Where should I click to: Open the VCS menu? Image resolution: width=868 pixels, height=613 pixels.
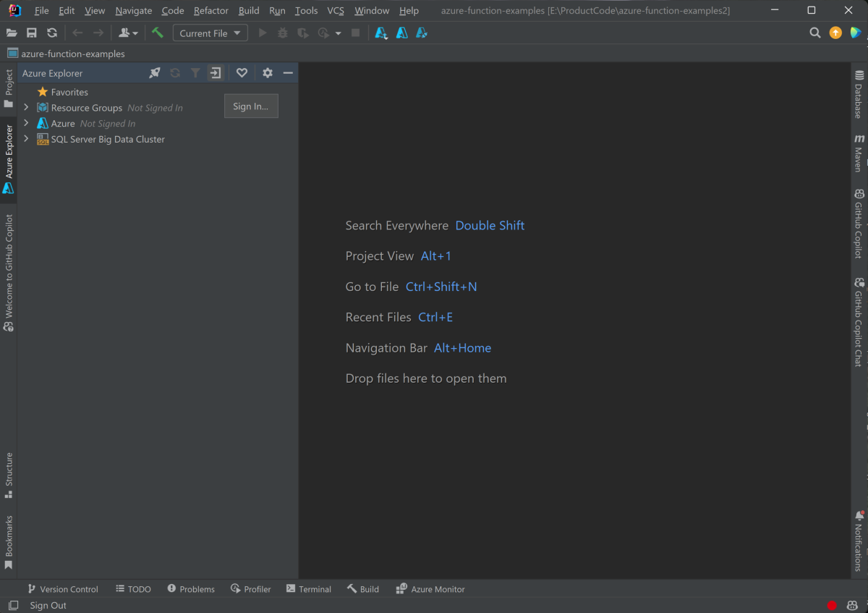[x=335, y=10]
